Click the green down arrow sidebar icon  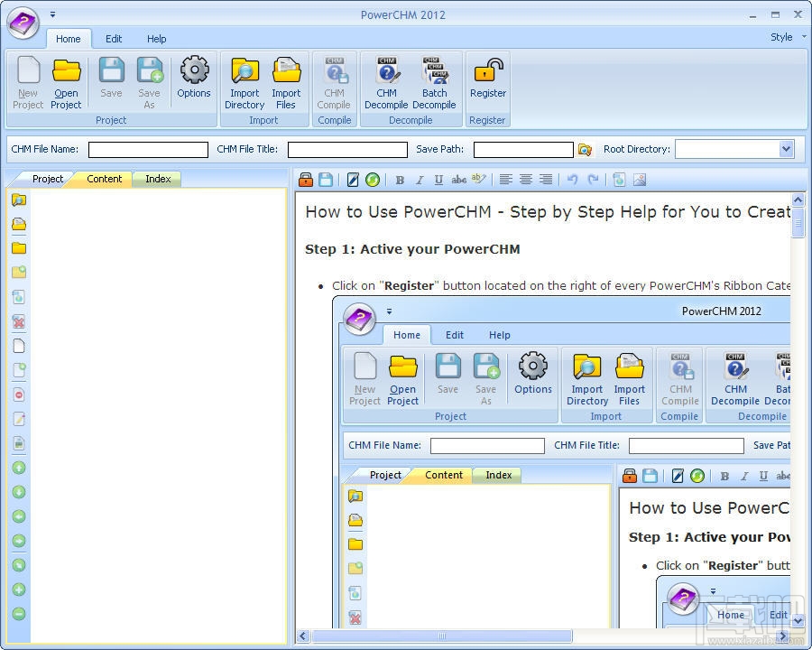(19, 492)
